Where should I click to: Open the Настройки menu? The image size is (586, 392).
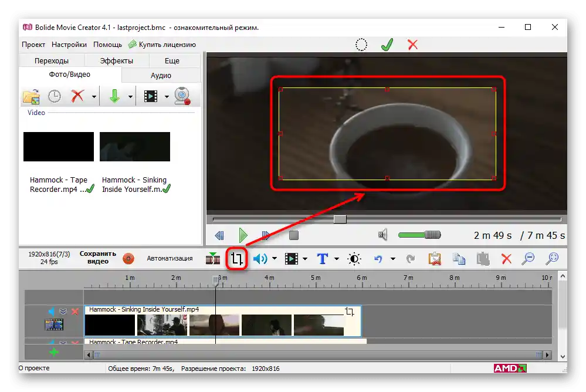[69, 45]
